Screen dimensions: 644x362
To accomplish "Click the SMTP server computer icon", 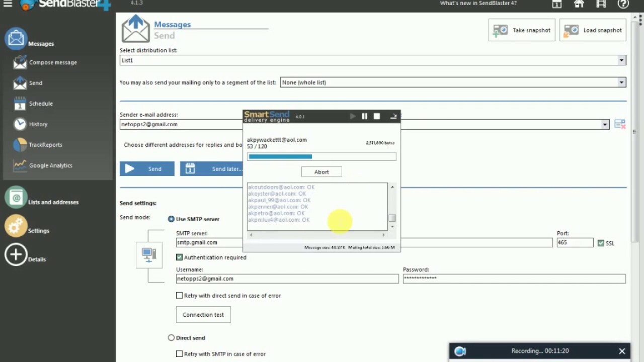I will coord(149,255).
